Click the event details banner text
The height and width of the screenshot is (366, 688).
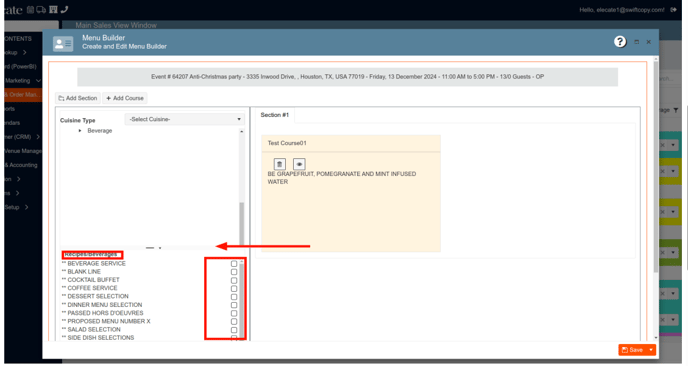click(x=348, y=77)
